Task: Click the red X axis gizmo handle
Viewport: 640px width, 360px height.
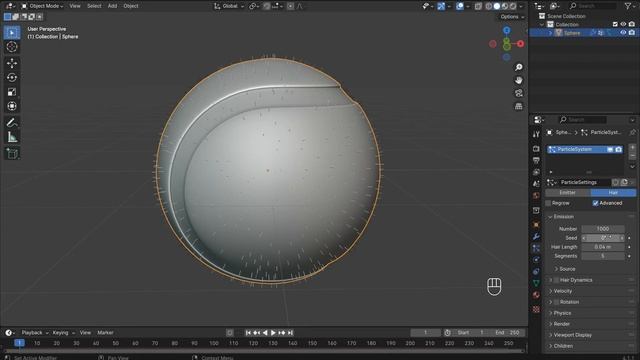Action: 520,44
